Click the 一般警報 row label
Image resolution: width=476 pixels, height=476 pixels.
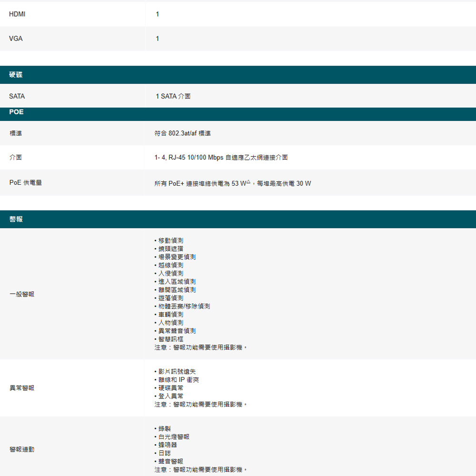pyautogui.click(x=22, y=294)
